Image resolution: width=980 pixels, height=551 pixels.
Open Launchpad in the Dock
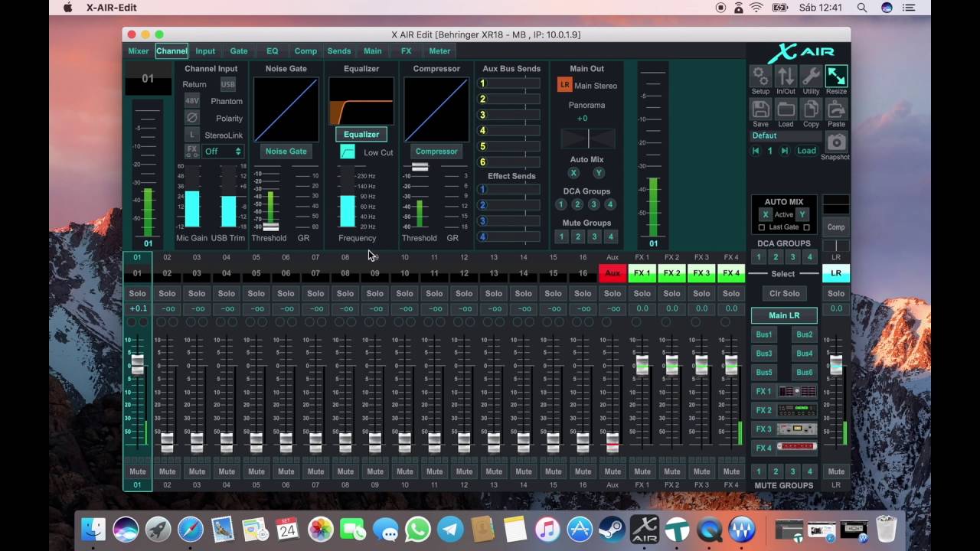coord(158,529)
